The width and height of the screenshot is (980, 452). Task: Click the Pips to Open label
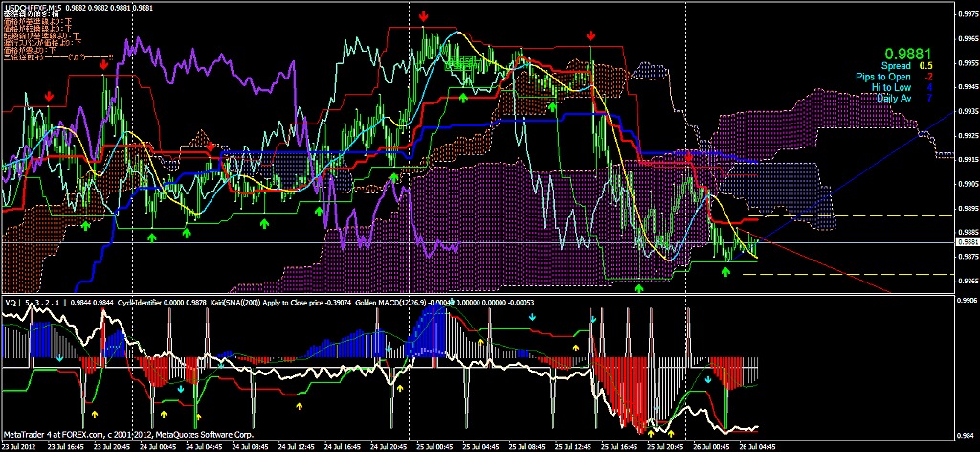(x=884, y=77)
